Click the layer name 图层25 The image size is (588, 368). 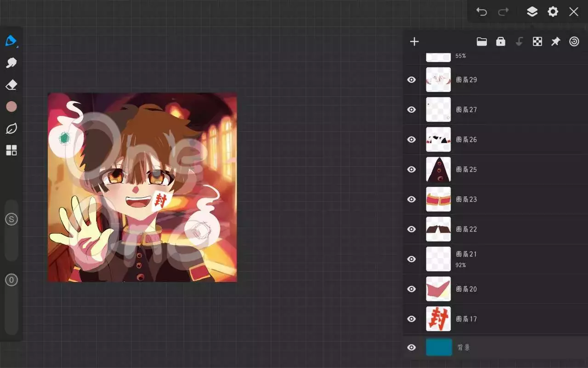466,169
